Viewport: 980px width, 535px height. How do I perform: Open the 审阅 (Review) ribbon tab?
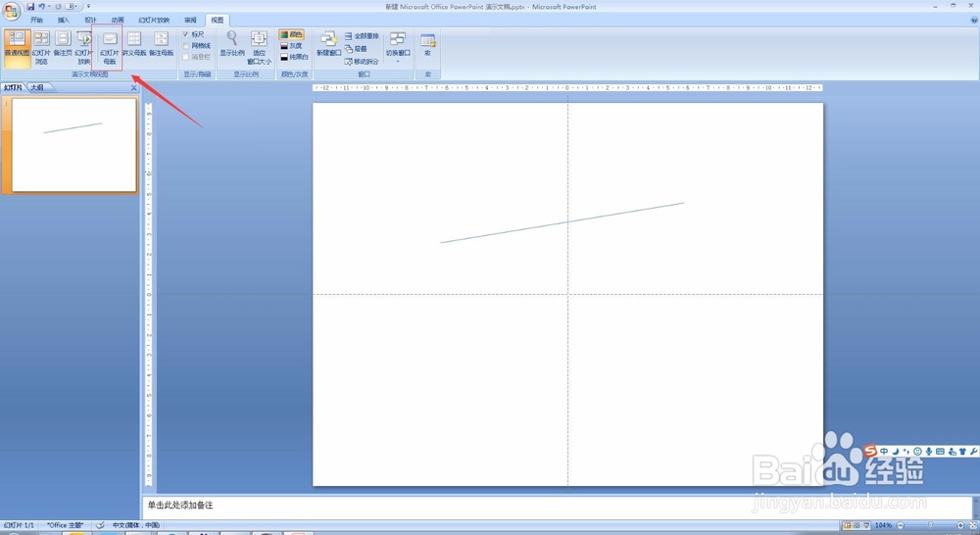(x=191, y=20)
